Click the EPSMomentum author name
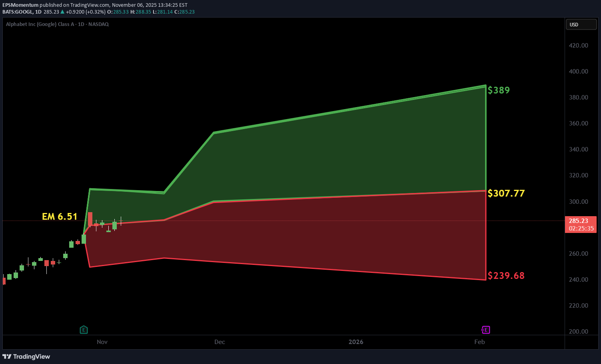This screenshot has width=601, height=364. pyautogui.click(x=20, y=5)
